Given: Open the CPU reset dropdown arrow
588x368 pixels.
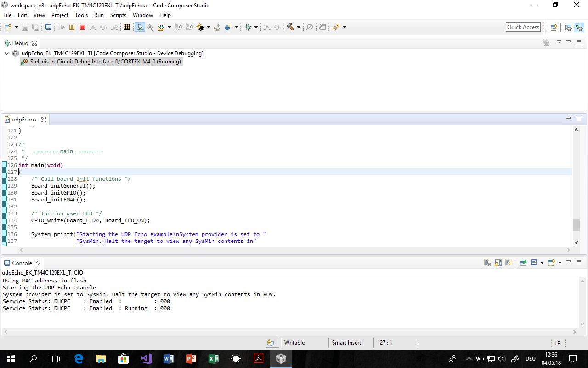Looking at the screenshot, I should click(x=208, y=28).
